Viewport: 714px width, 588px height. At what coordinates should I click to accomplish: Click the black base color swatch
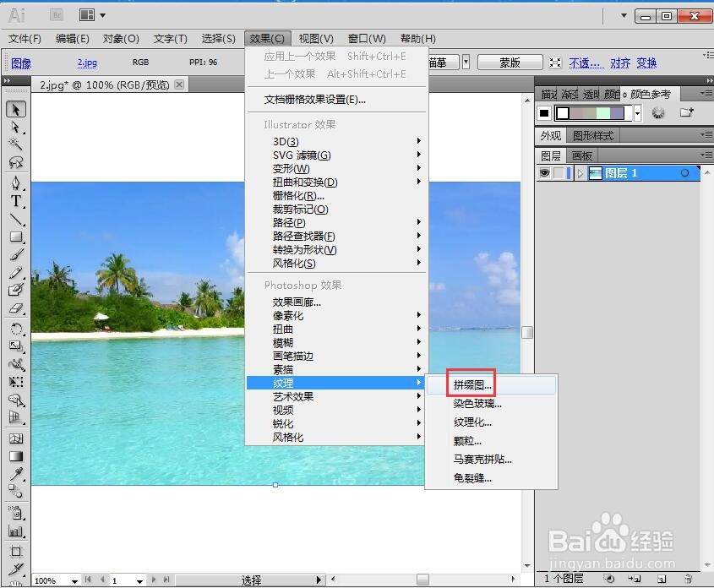click(544, 113)
